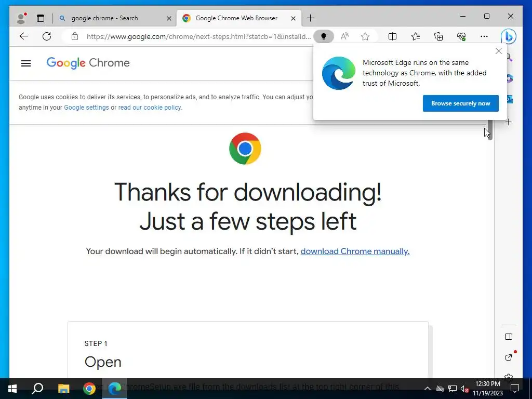
Task: Click Browse securely now button
Action: (460, 103)
